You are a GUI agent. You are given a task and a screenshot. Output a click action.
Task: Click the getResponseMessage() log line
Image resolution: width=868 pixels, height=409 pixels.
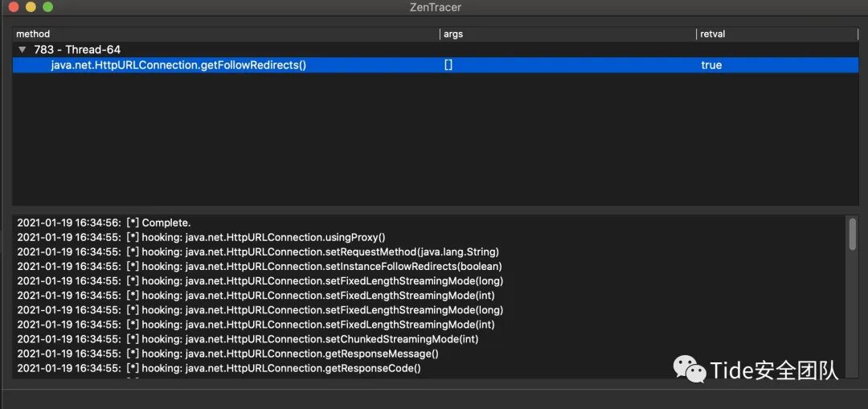click(x=227, y=353)
